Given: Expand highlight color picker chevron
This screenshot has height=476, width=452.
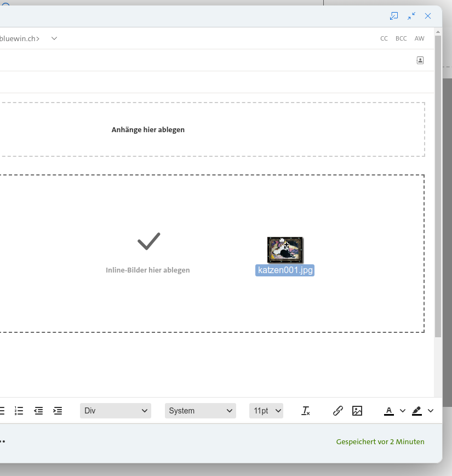Looking at the screenshot, I should point(431,411).
